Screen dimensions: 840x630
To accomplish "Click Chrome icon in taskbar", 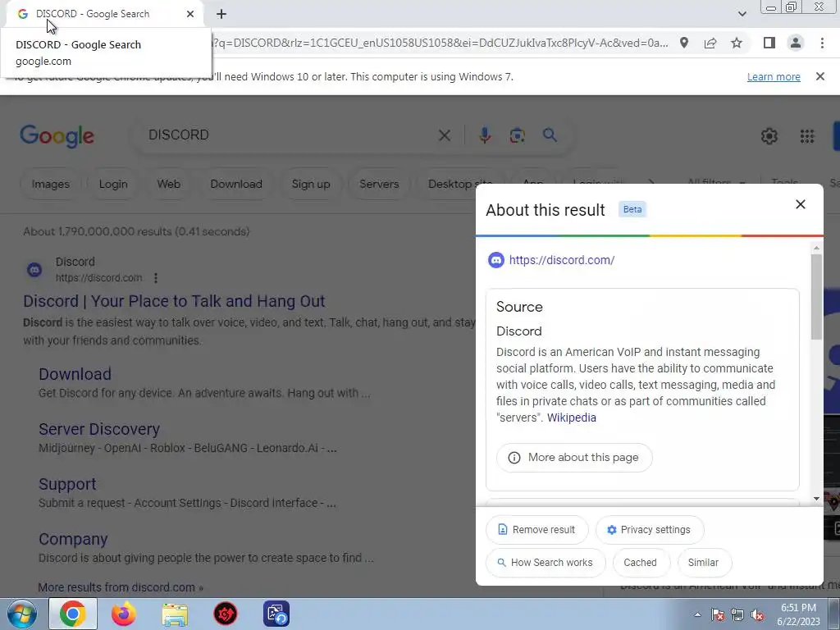I will pos(73,614).
